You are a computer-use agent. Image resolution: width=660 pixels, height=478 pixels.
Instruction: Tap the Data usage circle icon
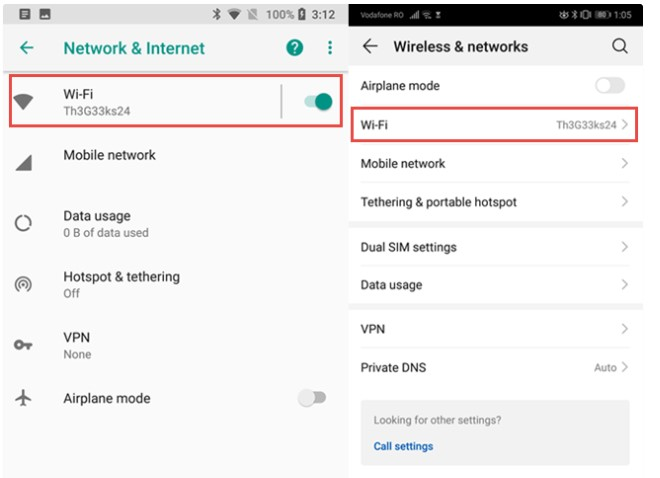pyautogui.click(x=23, y=223)
